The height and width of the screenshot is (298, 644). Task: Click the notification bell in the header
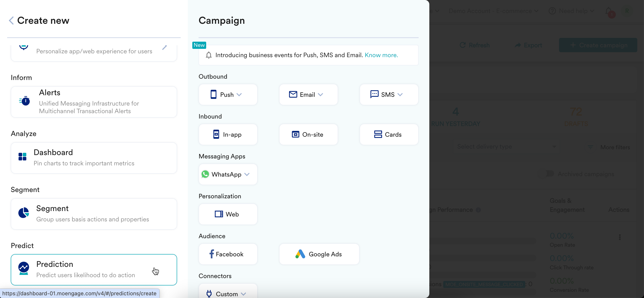pyautogui.click(x=609, y=11)
